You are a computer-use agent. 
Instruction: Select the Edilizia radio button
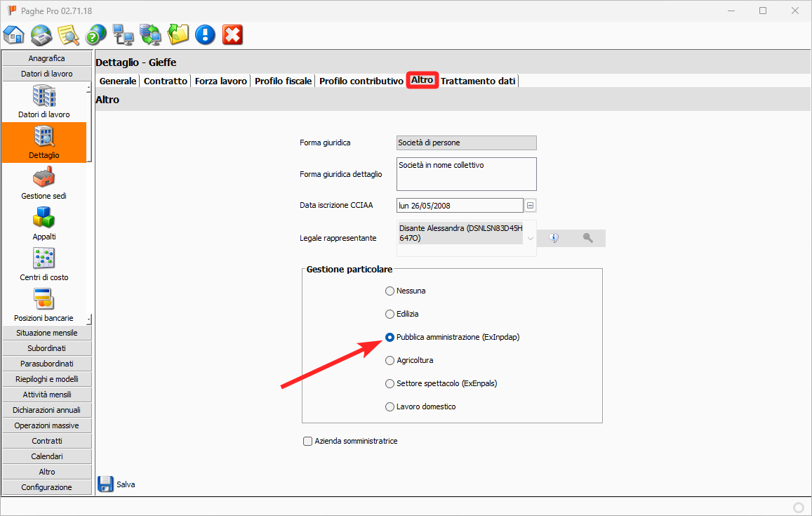[390, 314]
